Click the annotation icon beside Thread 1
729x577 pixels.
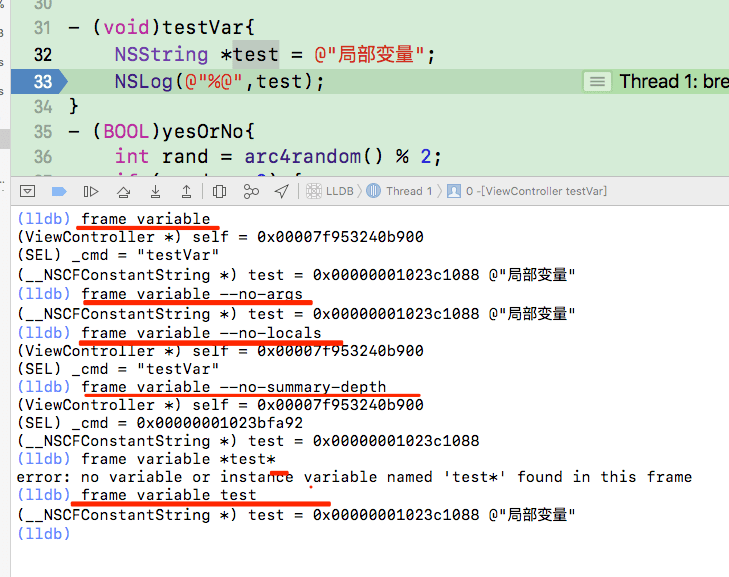click(597, 81)
